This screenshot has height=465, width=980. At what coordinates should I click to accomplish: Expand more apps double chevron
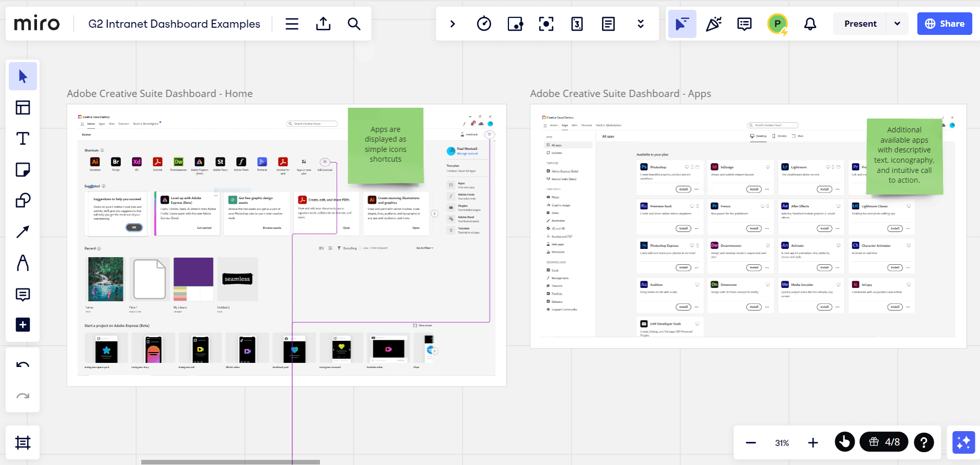640,24
